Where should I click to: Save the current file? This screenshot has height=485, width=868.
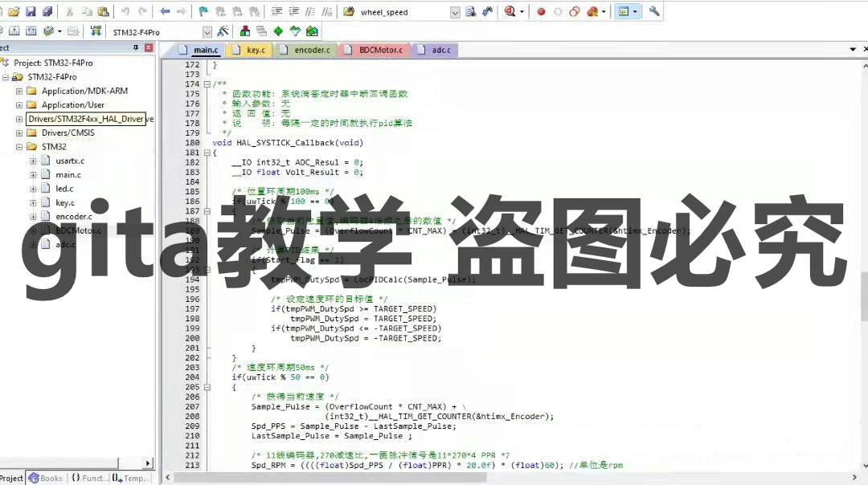coord(31,11)
